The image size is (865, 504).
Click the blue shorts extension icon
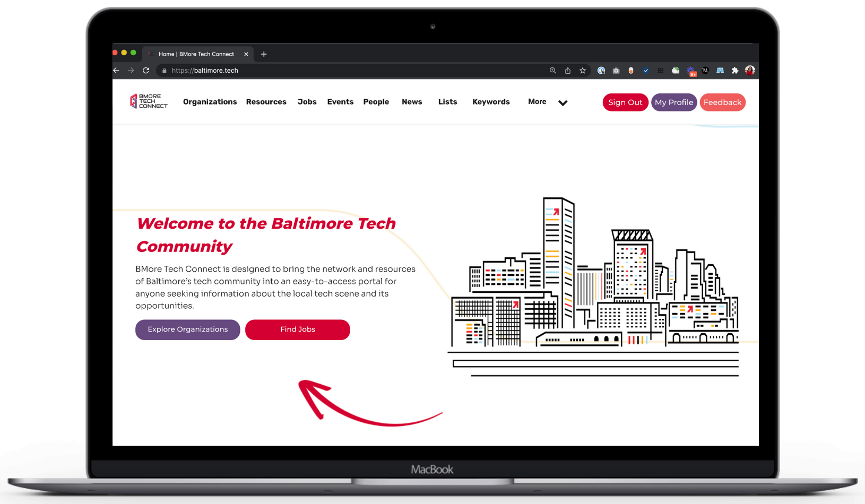click(x=720, y=70)
